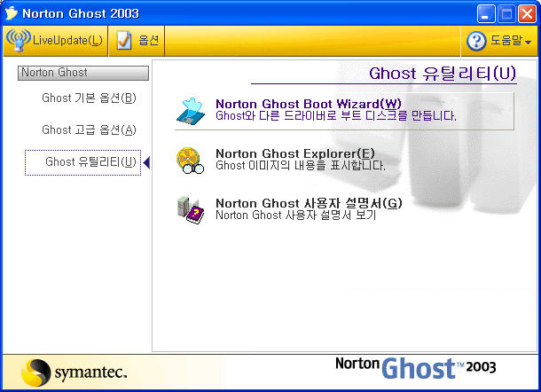Expand the 도움말 dropdown arrow
This screenshot has height=392, width=541.
[x=528, y=42]
